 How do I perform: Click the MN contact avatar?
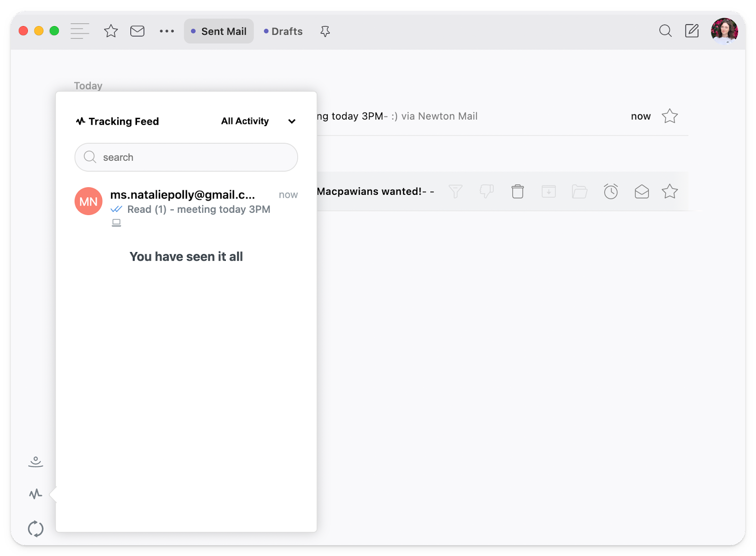pyautogui.click(x=88, y=201)
